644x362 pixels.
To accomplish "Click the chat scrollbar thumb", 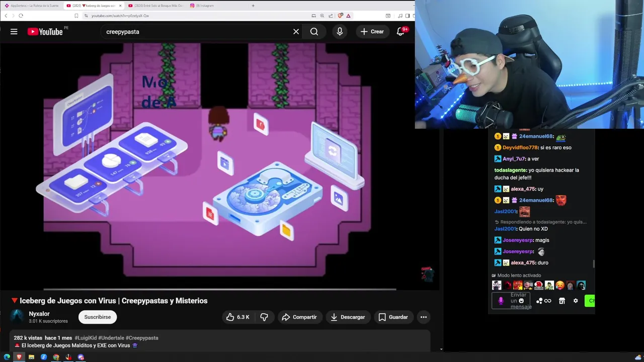I will click(594, 264).
